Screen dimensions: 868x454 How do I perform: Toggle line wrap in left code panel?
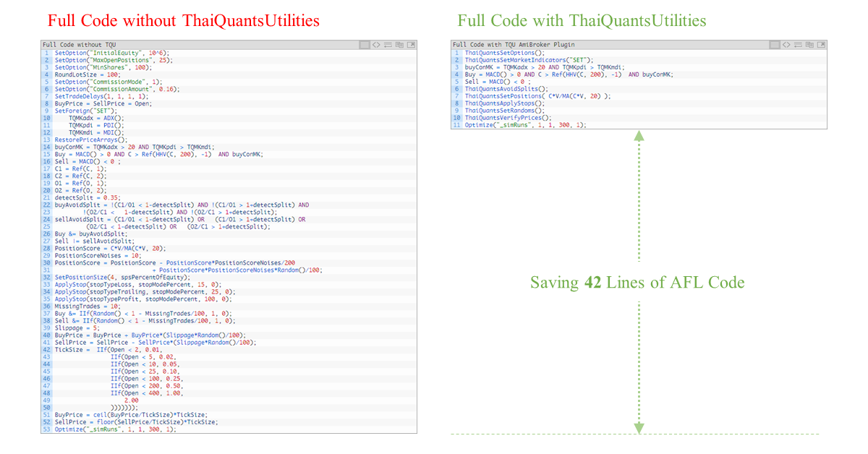click(x=388, y=45)
